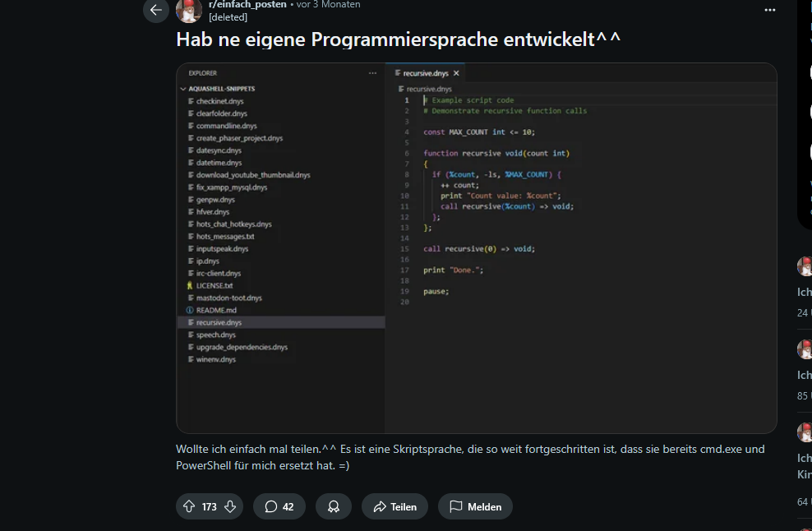Open the comments with the 42 bubble
812x531 pixels.
click(279, 506)
